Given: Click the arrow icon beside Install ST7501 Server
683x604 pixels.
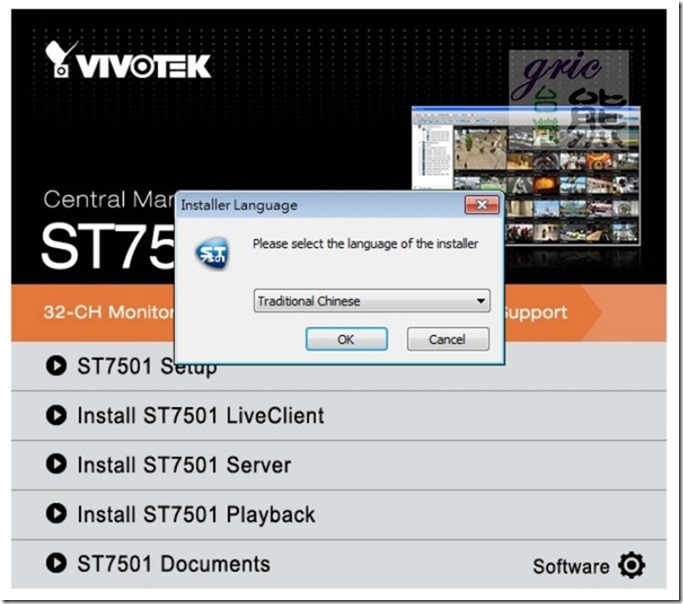Looking at the screenshot, I should [56, 463].
